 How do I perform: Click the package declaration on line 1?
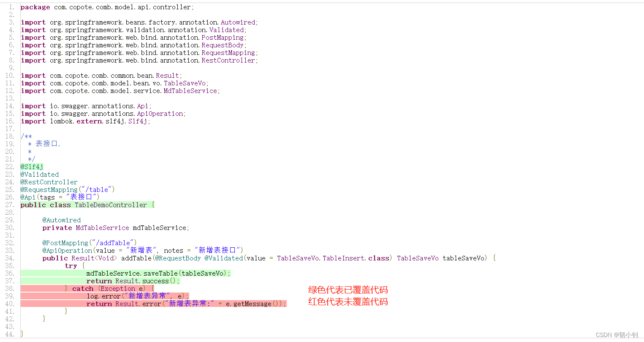point(108,7)
